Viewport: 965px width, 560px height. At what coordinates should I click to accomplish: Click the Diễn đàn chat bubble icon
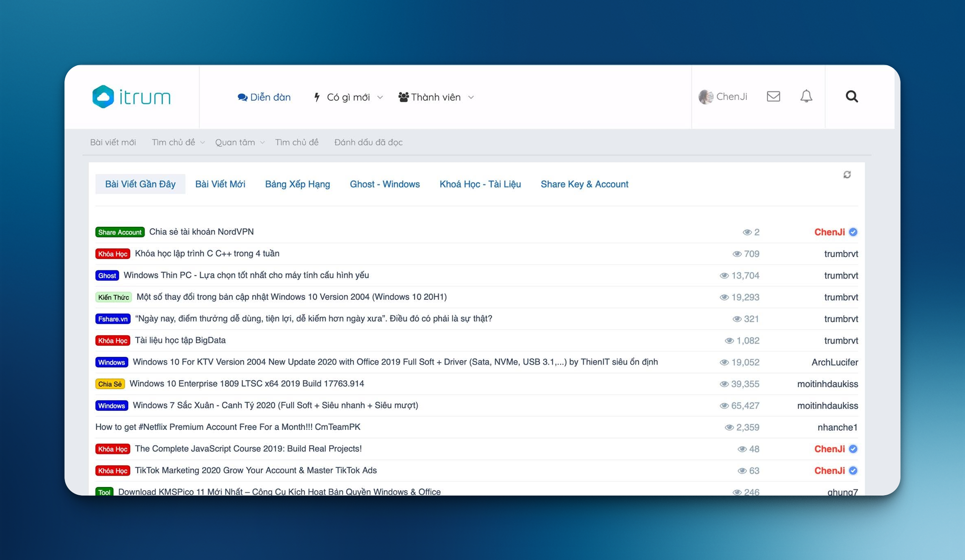click(242, 97)
